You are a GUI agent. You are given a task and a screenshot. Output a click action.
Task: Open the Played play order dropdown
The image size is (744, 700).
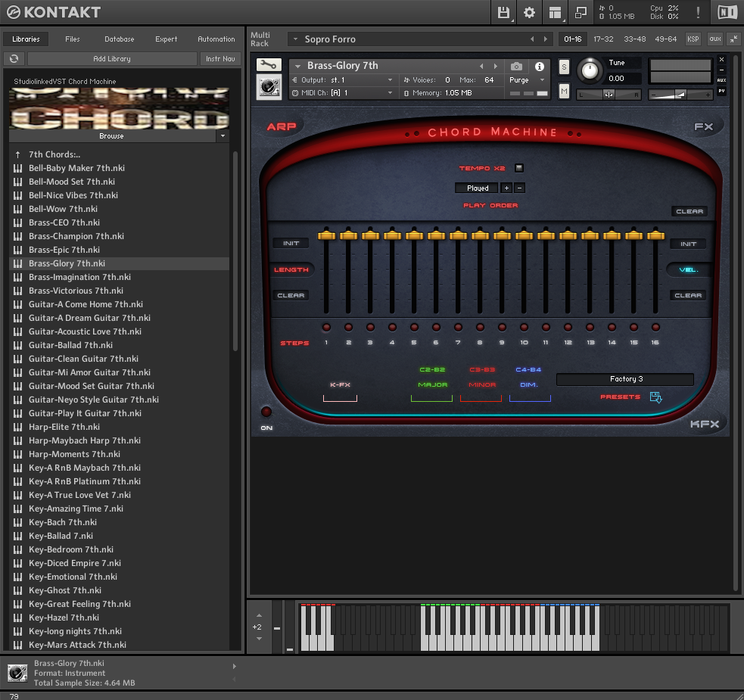[x=476, y=188]
